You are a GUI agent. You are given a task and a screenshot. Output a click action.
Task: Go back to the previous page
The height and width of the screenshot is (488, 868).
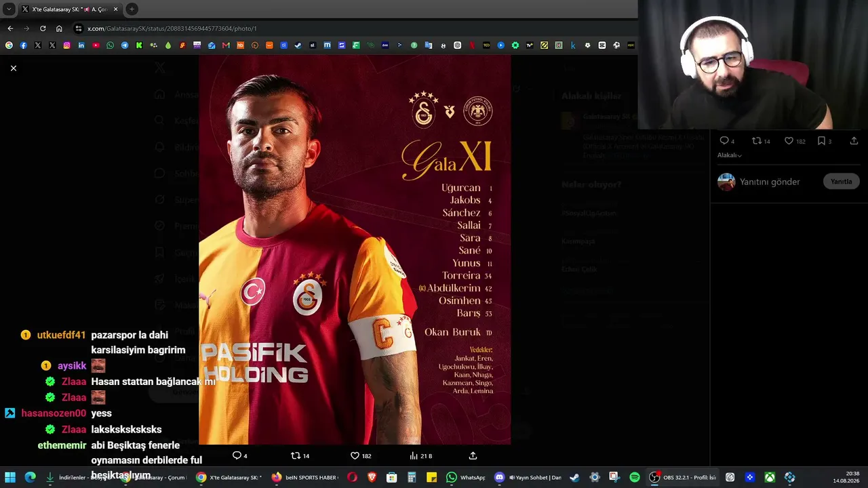click(10, 28)
